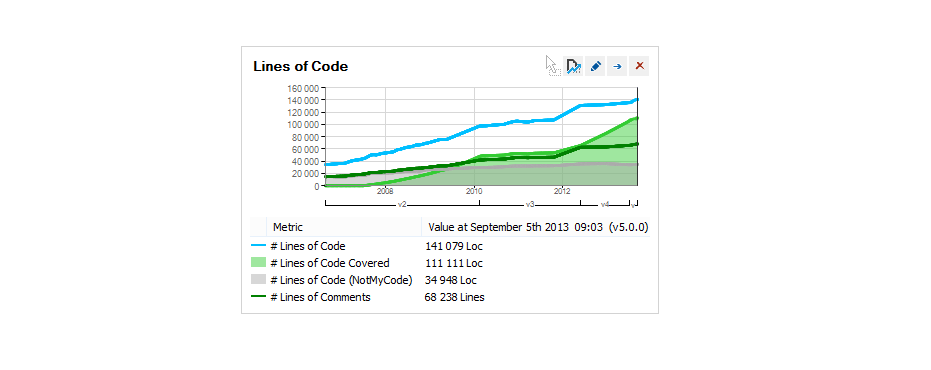Click the blue right-arrow icon

pos(618,66)
